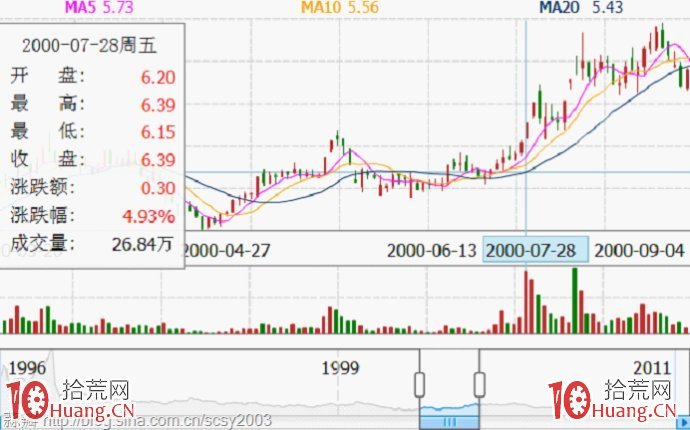690x430 pixels.
Task: Click the scroll right arrow of timeline
Action: [x=683, y=423]
